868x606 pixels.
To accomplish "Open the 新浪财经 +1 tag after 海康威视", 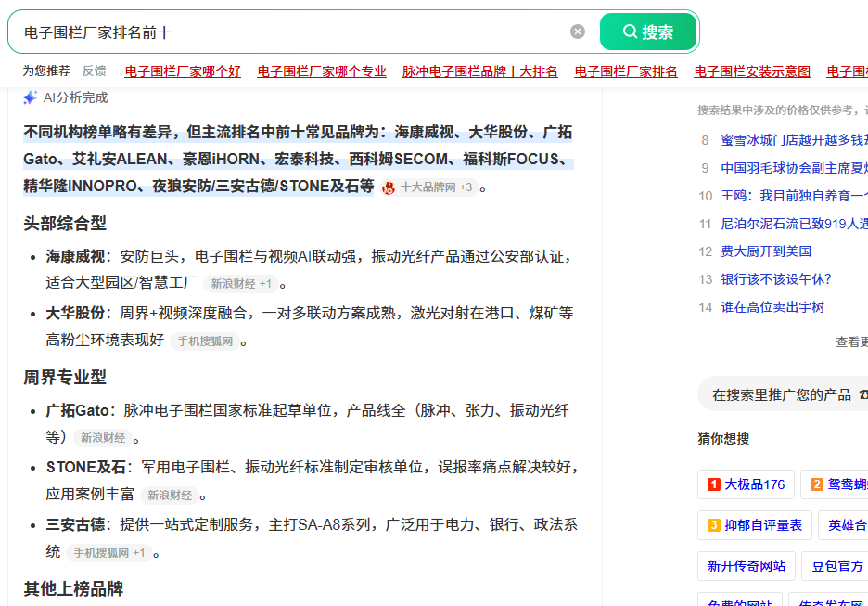I will tap(241, 284).
